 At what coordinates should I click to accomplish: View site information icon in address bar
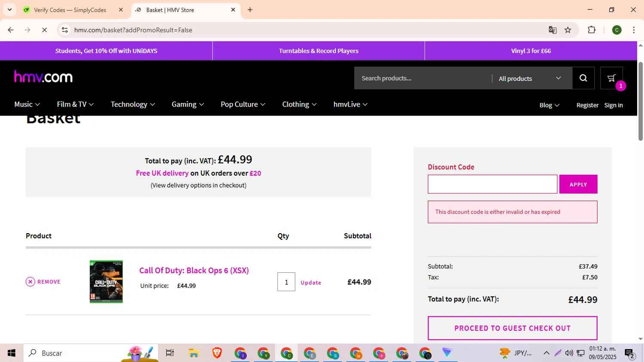(x=65, y=30)
